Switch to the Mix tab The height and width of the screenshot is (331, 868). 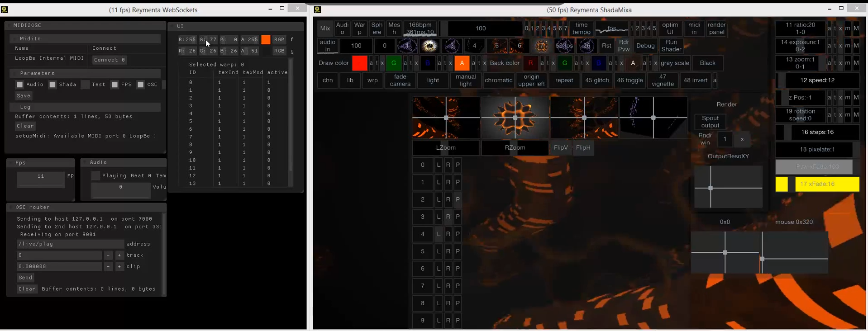pos(325,28)
